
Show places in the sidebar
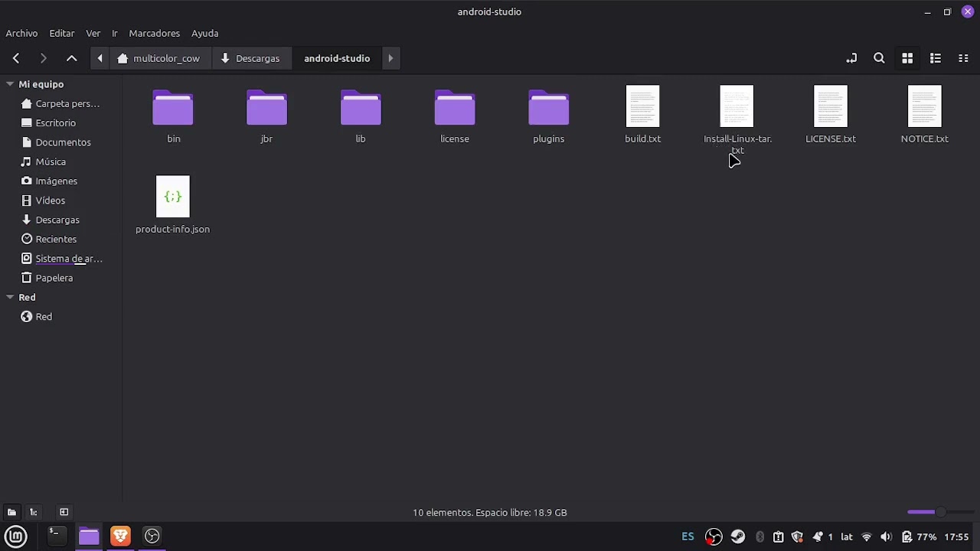[11, 512]
